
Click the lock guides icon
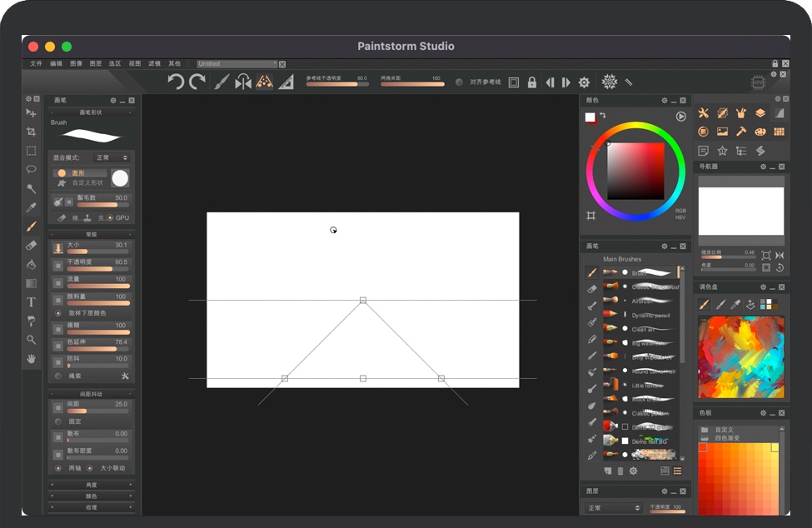(x=532, y=82)
